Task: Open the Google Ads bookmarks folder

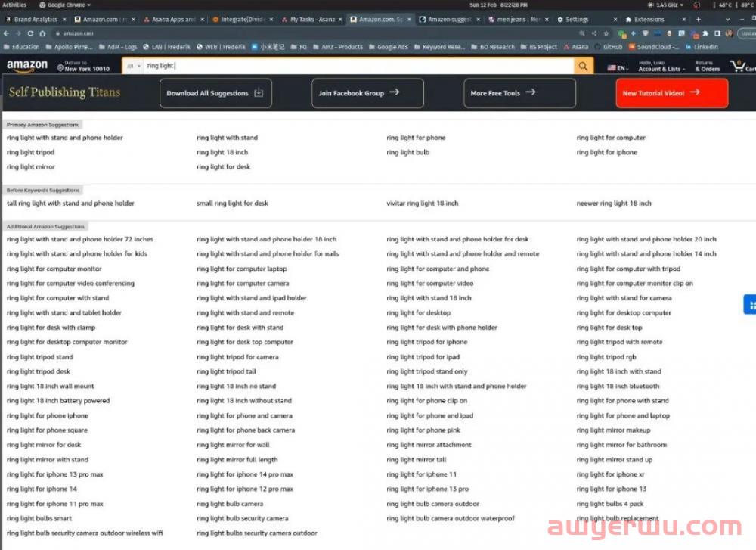Action: click(389, 47)
